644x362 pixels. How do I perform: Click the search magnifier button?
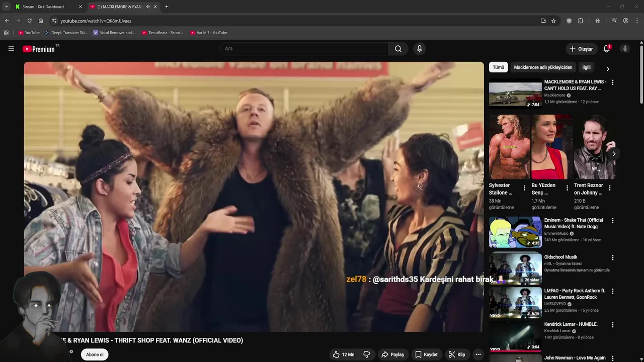(x=398, y=49)
